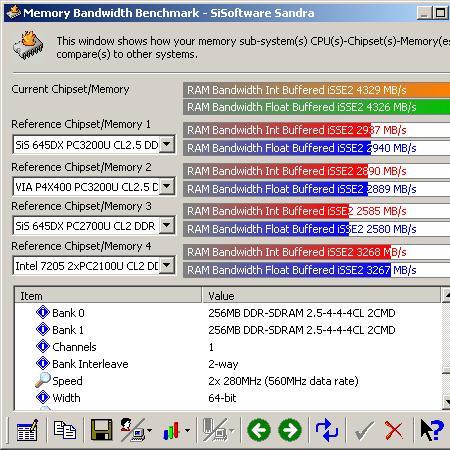Click the What's This help cursor icon
Screen dimensions: 450x450
pos(432,430)
